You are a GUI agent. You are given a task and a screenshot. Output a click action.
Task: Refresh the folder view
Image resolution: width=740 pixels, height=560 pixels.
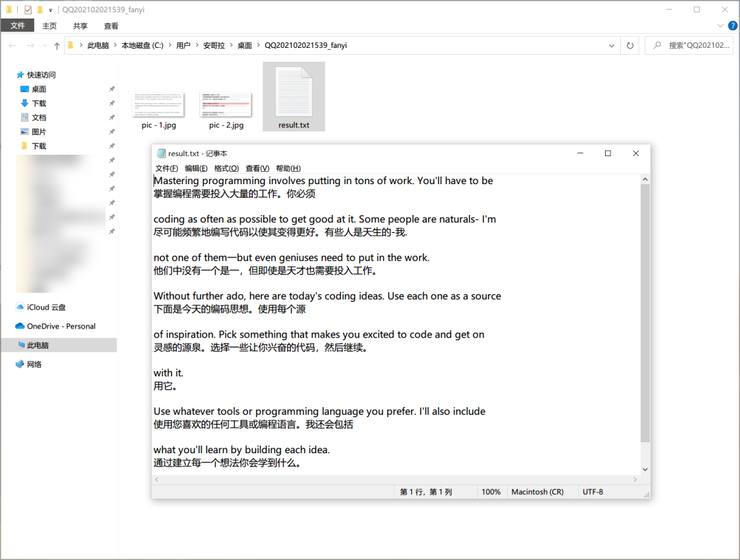(x=630, y=46)
